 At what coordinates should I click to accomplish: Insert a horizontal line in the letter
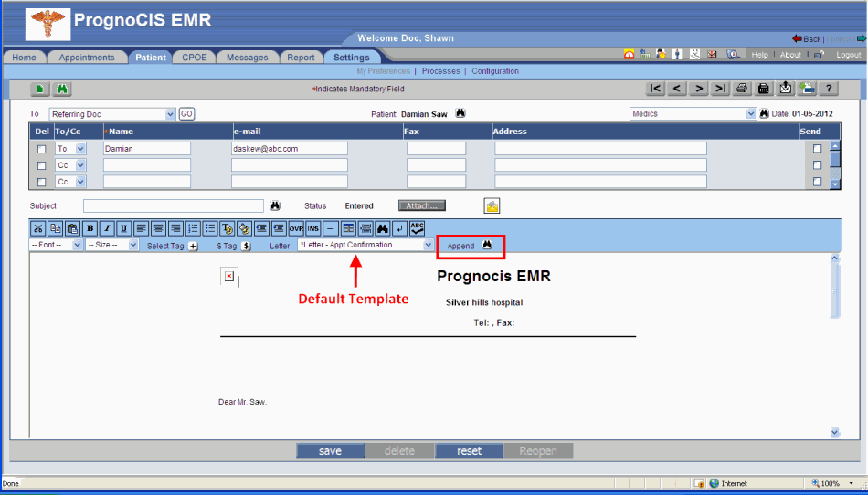tap(331, 228)
